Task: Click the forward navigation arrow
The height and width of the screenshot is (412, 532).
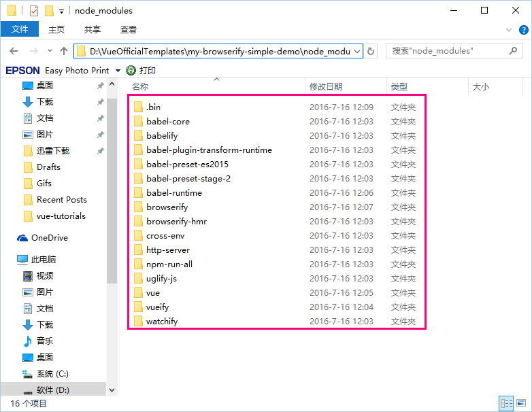Action: pyautogui.click(x=33, y=51)
